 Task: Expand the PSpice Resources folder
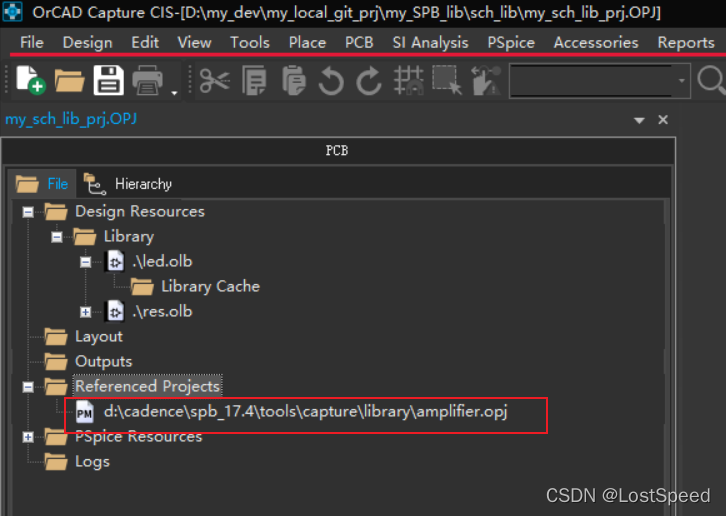28,437
